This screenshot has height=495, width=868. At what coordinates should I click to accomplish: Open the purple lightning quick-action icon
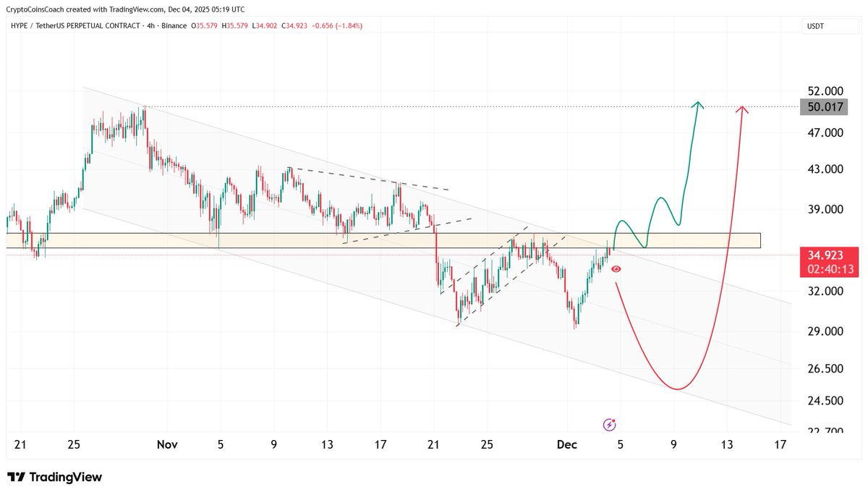(608, 423)
